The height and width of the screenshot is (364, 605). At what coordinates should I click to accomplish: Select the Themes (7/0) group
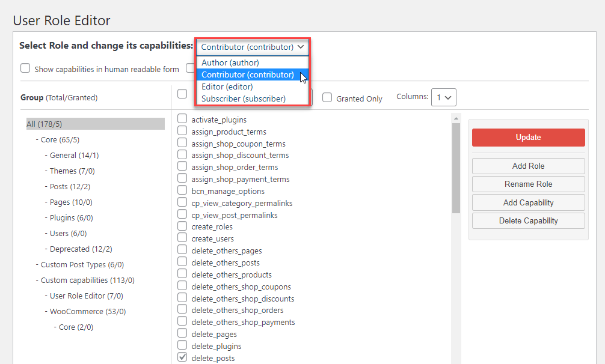[x=72, y=171]
